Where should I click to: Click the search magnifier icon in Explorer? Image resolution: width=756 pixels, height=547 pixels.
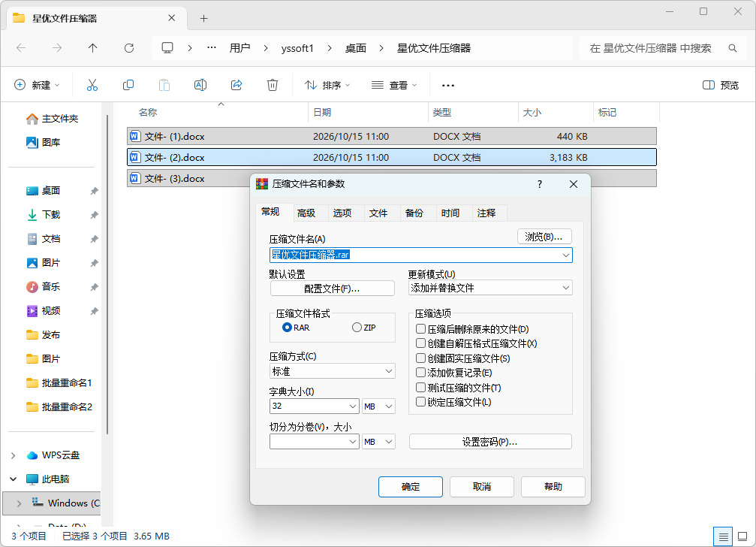click(x=733, y=48)
